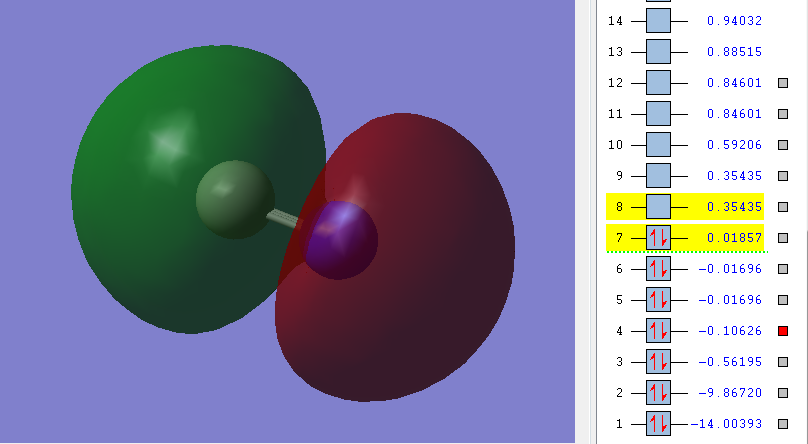This screenshot has height=444, width=808.
Task: Toggle the visualize square for orbital 9
Action: coord(783,176)
